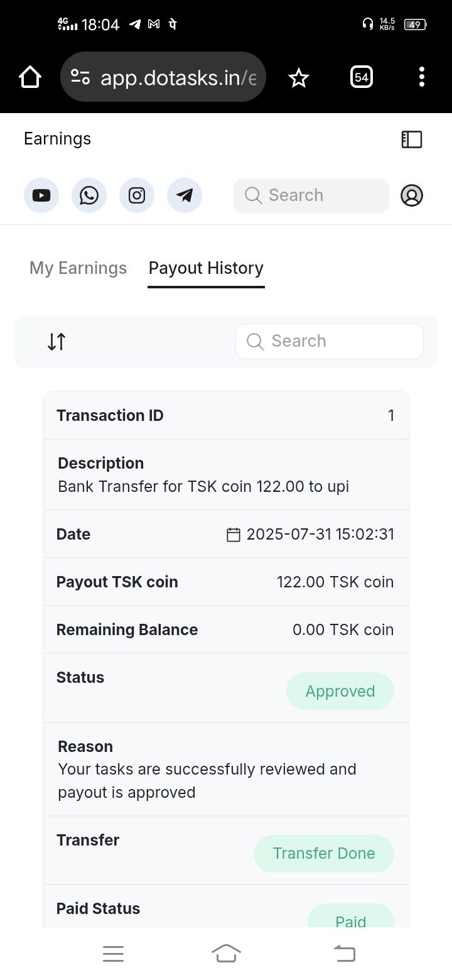Screen dimensions: 452x980
Task: Open browser three-dot overflow menu
Action: pyautogui.click(x=422, y=77)
